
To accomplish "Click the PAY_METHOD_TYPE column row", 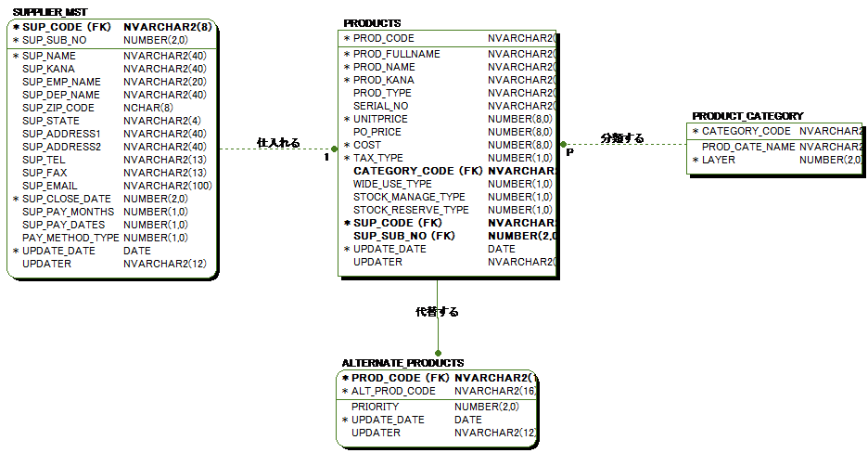I will 70,238.
